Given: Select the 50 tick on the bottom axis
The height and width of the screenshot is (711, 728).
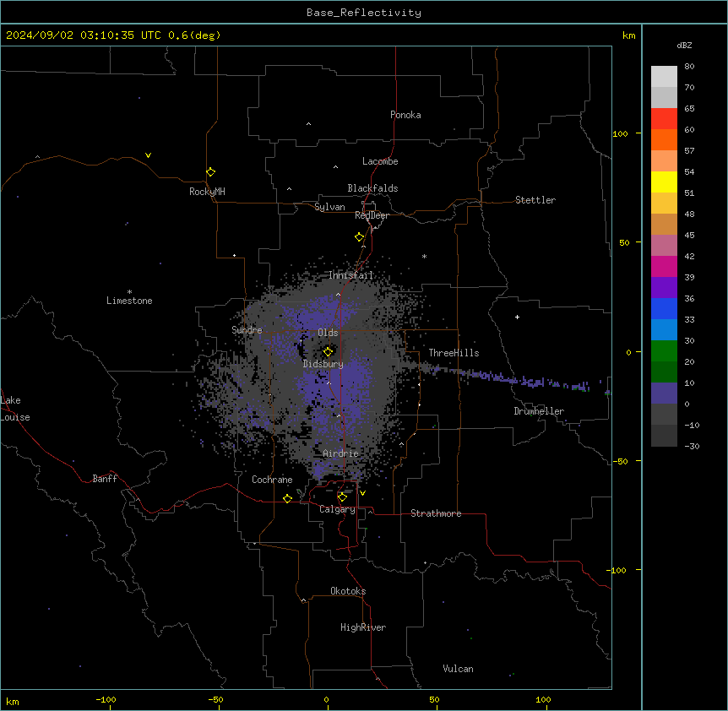Looking at the screenshot, I should pyautogui.click(x=434, y=699).
